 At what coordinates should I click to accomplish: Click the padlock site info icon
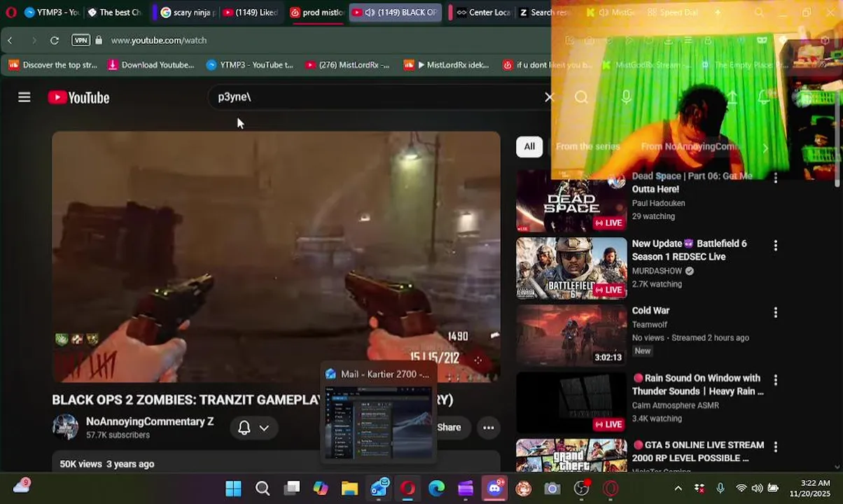click(x=99, y=41)
